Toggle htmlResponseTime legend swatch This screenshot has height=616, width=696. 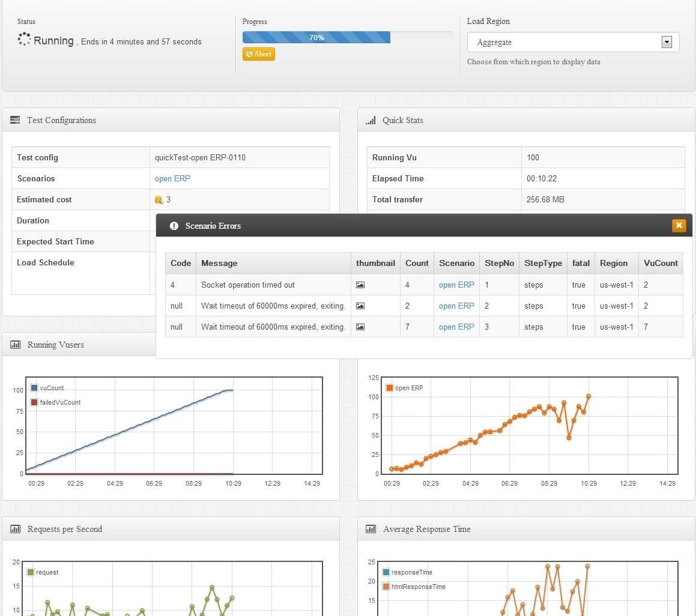click(x=386, y=587)
